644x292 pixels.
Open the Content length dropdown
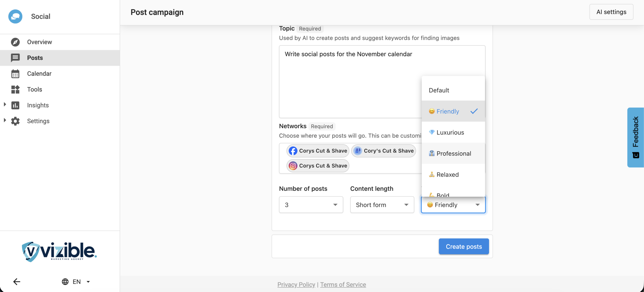pos(382,205)
